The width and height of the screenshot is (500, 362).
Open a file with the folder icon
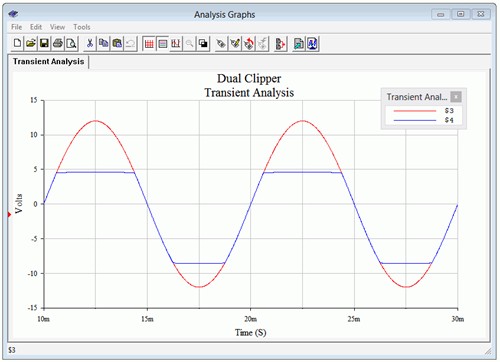click(31, 43)
